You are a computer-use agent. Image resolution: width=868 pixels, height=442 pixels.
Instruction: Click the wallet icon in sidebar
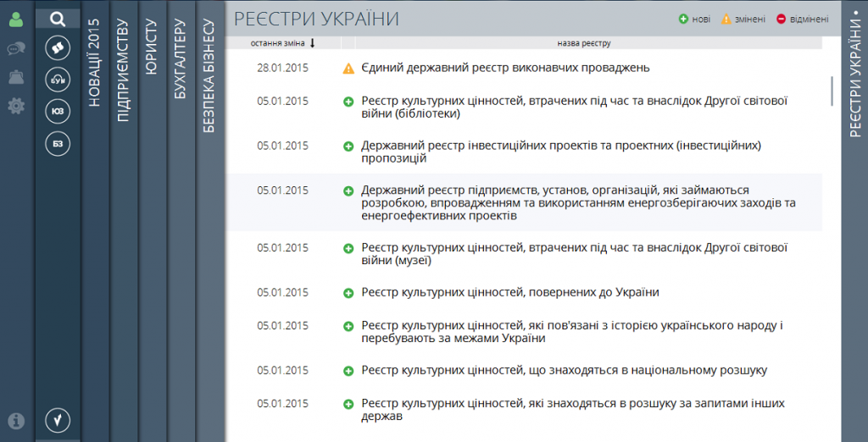[x=16, y=77]
